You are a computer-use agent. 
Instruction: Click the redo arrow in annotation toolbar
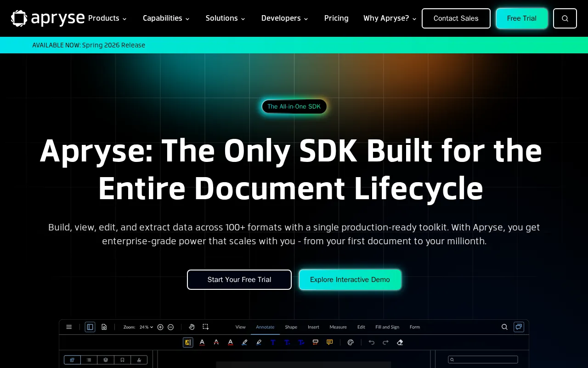pyautogui.click(x=386, y=342)
